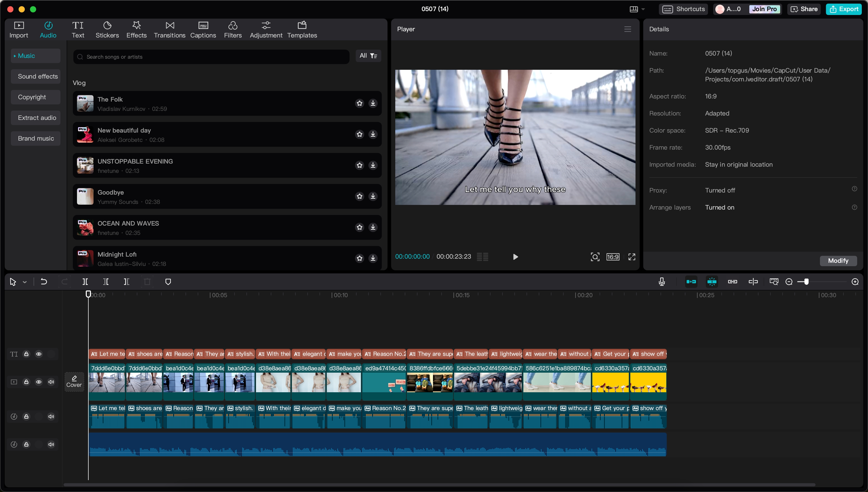Click the Undo icon above the timeline

coord(44,281)
